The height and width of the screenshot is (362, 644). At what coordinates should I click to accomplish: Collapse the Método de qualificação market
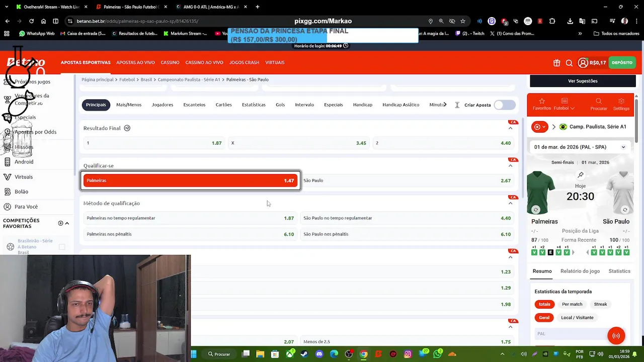tap(510, 203)
